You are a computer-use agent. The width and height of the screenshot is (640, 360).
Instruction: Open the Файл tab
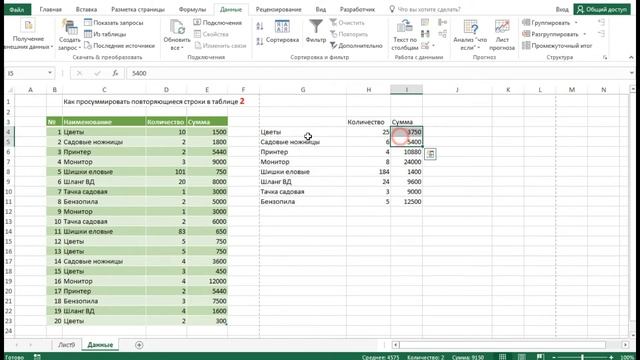[17, 9]
